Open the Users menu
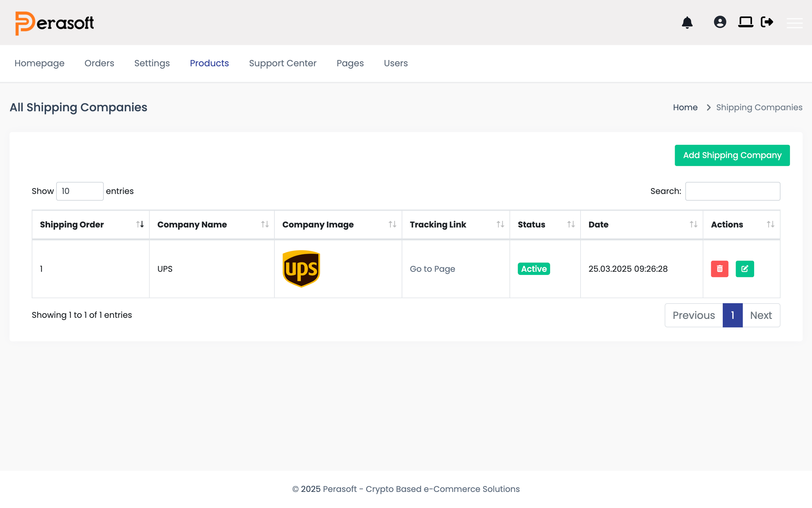Image resolution: width=812 pixels, height=508 pixels. (x=396, y=63)
